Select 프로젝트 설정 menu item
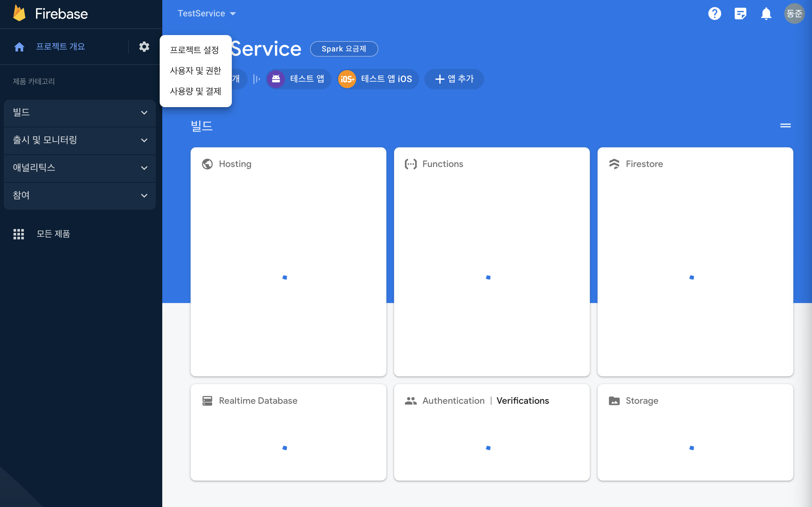The width and height of the screenshot is (812, 507). 196,50
